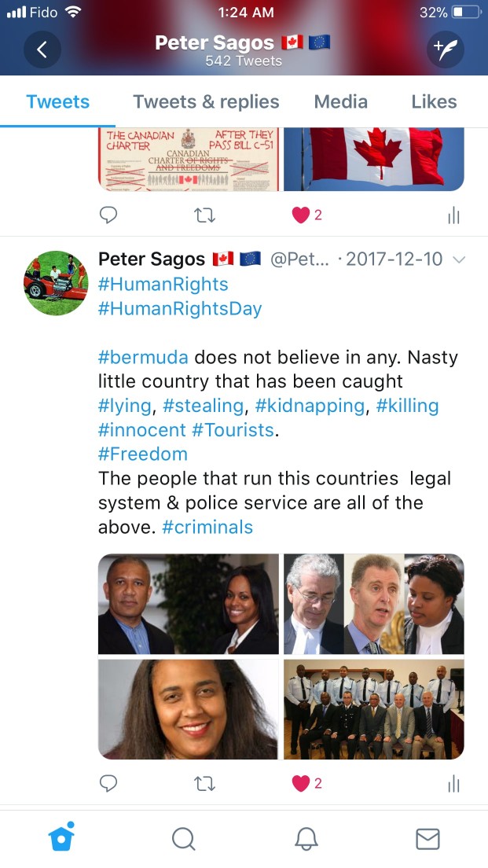The image size is (488, 868).
Task: Open the smiling woman portrait photo
Action: (189, 709)
